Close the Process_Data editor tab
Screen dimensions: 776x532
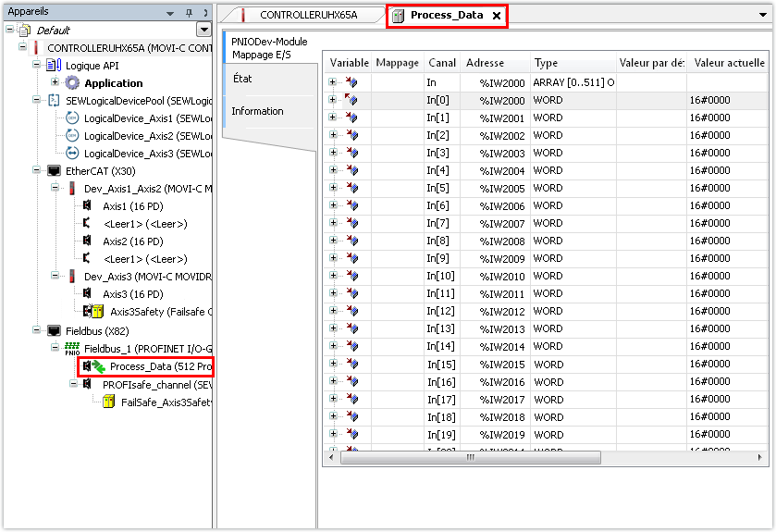coord(496,16)
